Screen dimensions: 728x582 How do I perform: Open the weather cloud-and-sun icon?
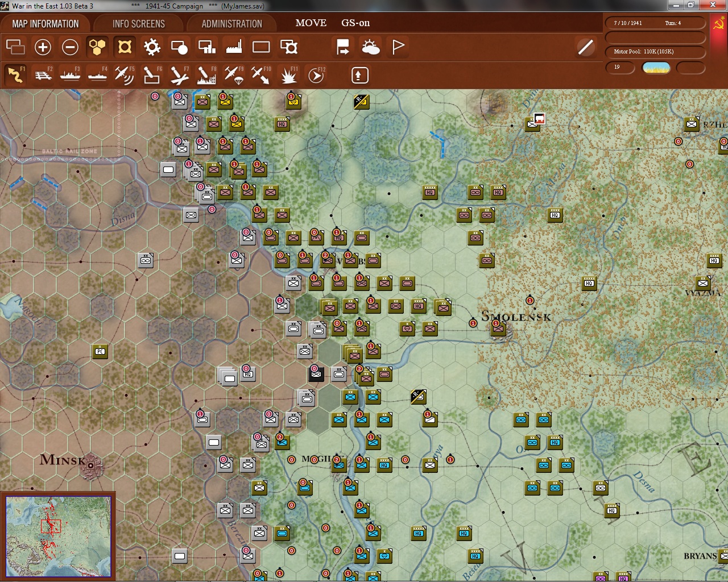coord(370,47)
